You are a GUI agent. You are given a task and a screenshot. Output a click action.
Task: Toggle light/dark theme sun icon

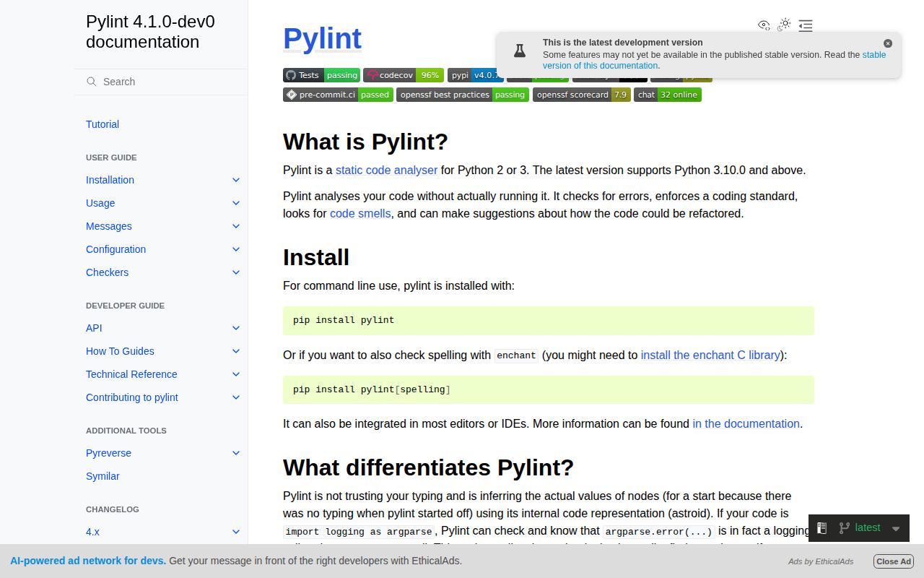click(785, 25)
